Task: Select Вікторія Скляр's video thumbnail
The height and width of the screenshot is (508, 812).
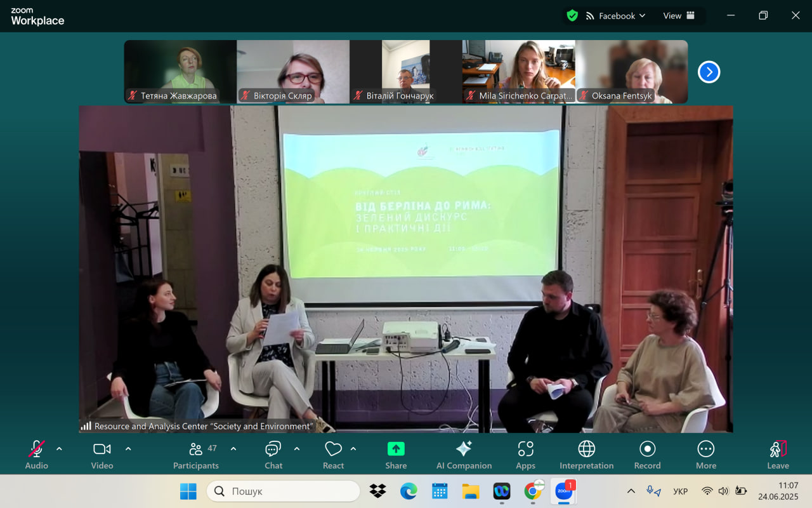Action: pos(292,72)
